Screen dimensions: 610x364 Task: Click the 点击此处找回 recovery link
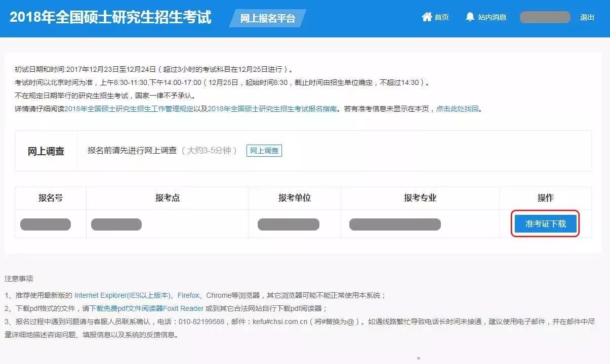(x=457, y=109)
